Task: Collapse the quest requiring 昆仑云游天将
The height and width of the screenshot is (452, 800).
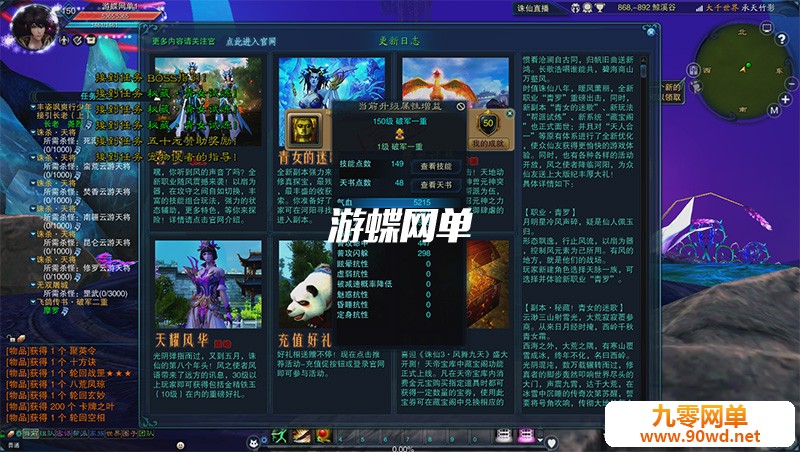Action: click(33, 234)
